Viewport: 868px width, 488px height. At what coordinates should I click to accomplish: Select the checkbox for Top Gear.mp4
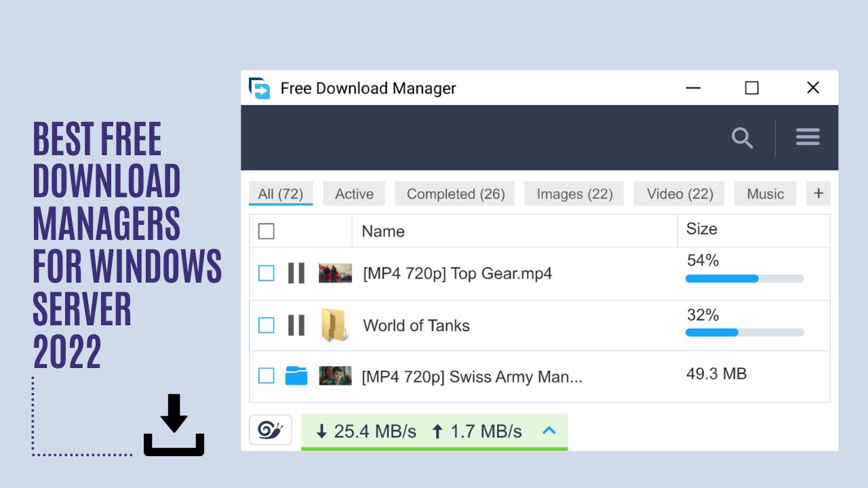point(266,273)
